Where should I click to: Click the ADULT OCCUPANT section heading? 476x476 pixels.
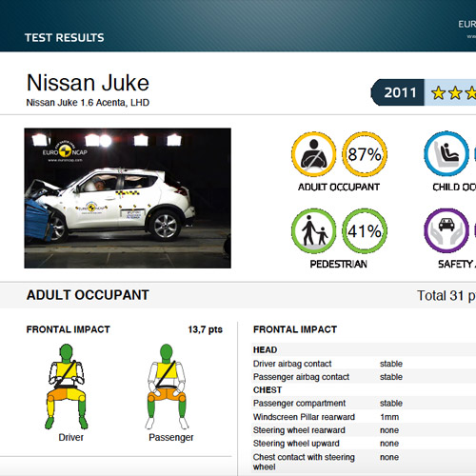pyautogui.click(x=88, y=295)
